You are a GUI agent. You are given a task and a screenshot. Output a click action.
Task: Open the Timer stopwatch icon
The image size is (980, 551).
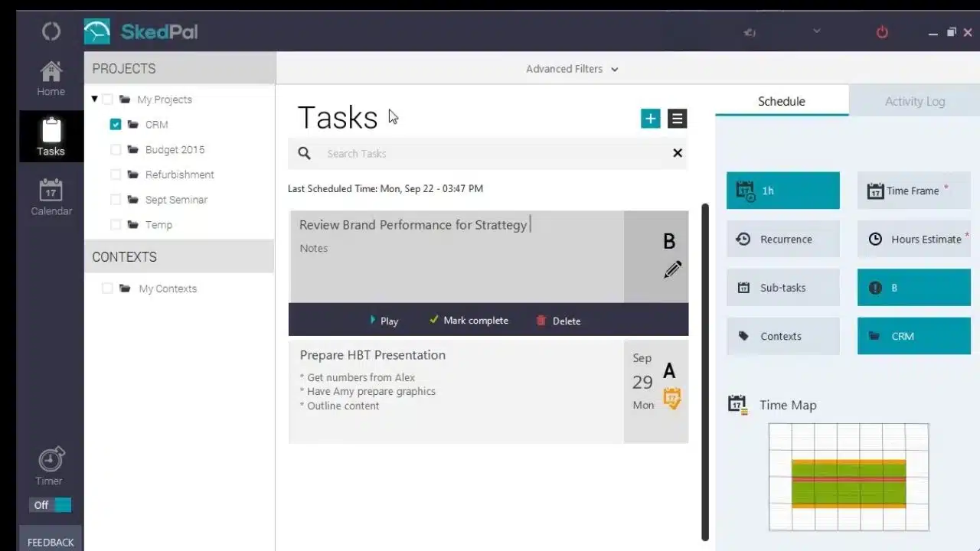(x=51, y=459)
